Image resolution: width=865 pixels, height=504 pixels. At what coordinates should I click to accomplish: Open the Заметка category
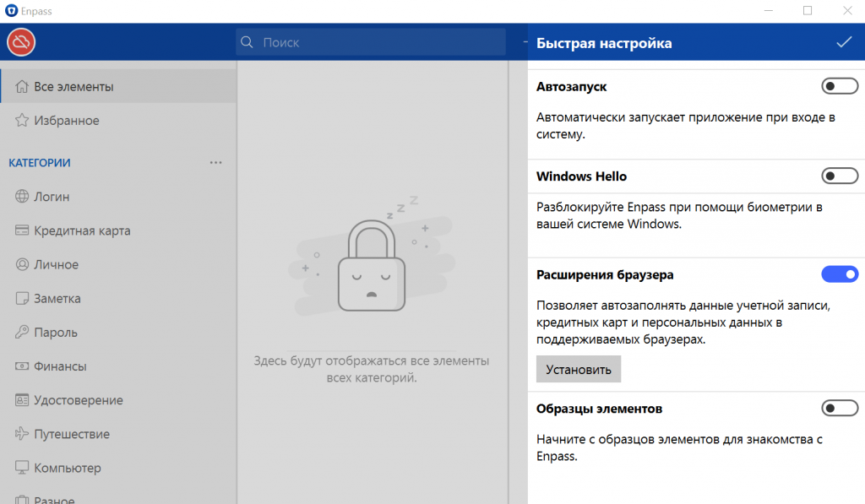pyautogui.click(x=118, y=298)
